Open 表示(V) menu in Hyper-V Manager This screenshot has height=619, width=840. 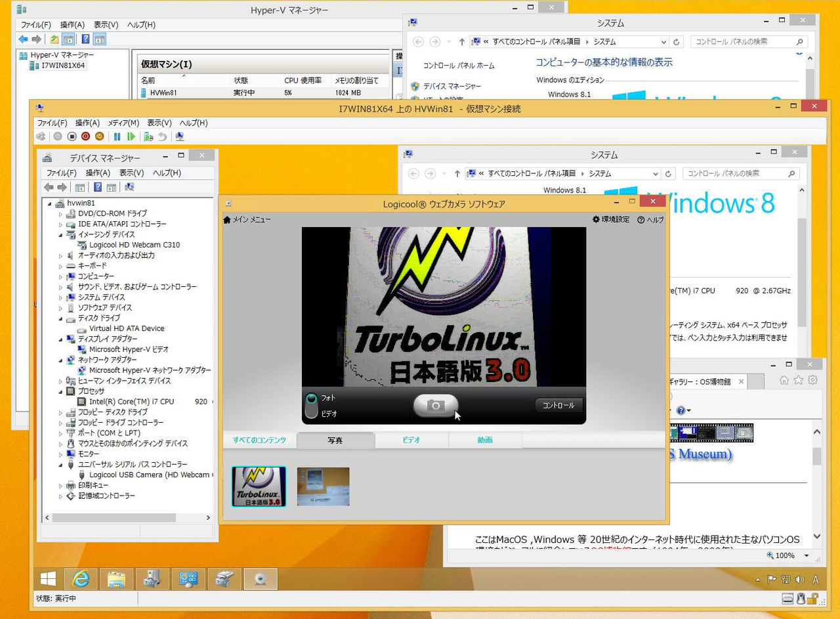[105, 25]
